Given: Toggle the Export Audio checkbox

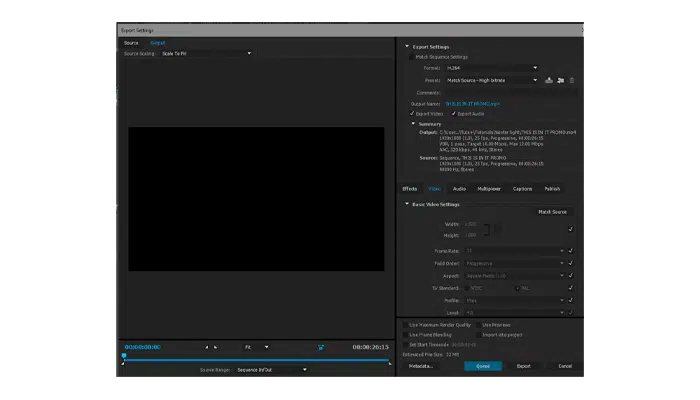Looking at the screenshot, I should [454, 113].
